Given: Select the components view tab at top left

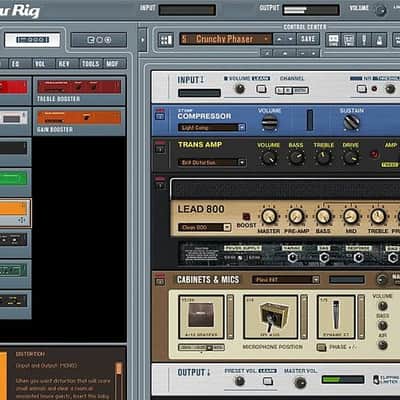Looking at the screenshot, I should (x=32, y=40).
